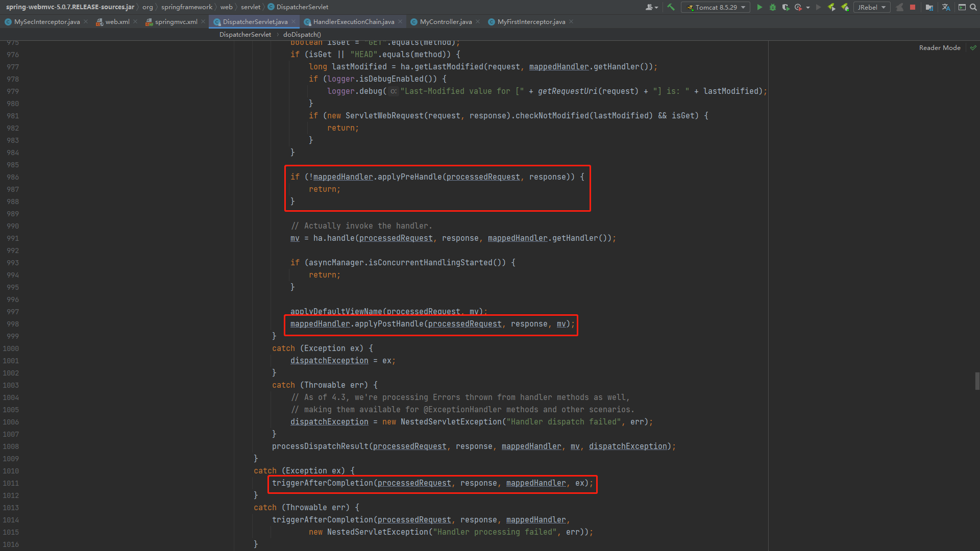980x551 pixels.
Task: Click the "Handler processing failed" string
Action: [495, 532]
